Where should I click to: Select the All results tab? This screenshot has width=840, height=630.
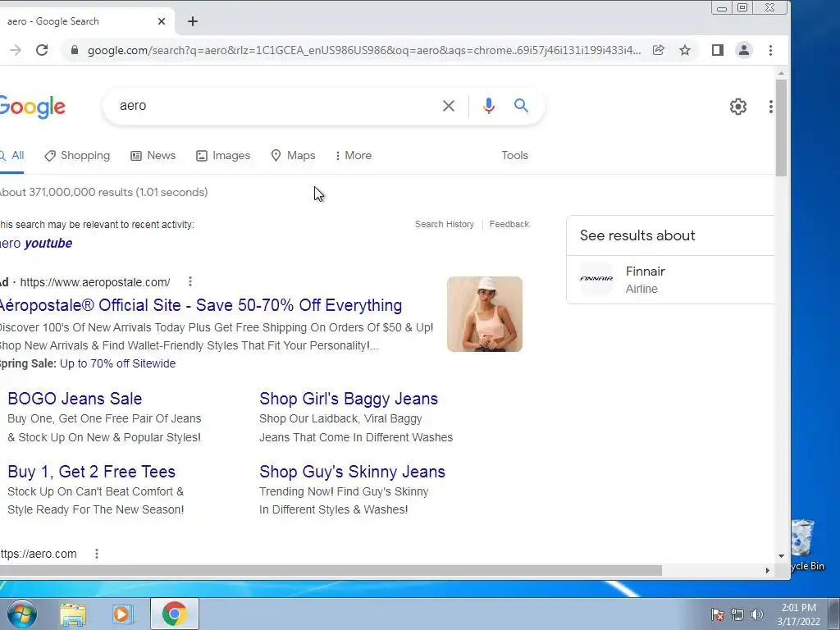pyautogui.click(x=11, y=155)
